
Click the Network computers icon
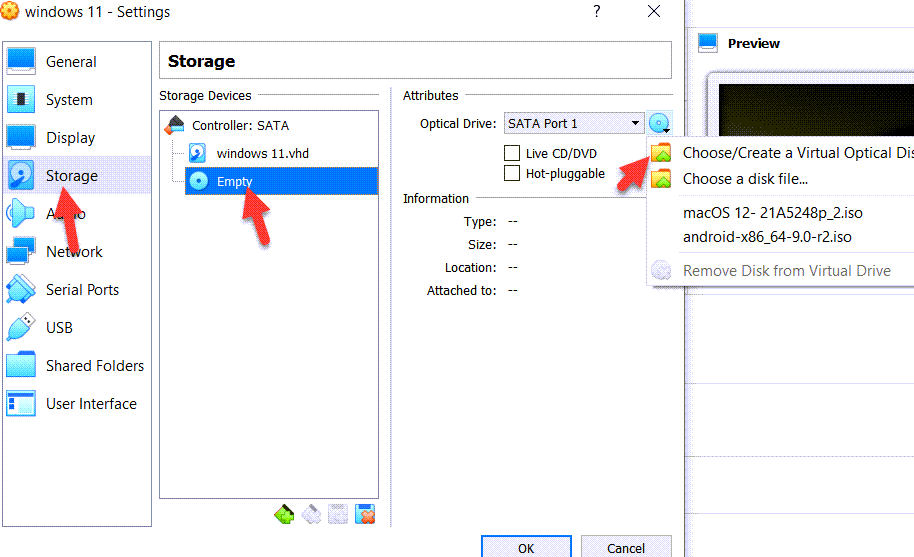click(x=21, y=251)
